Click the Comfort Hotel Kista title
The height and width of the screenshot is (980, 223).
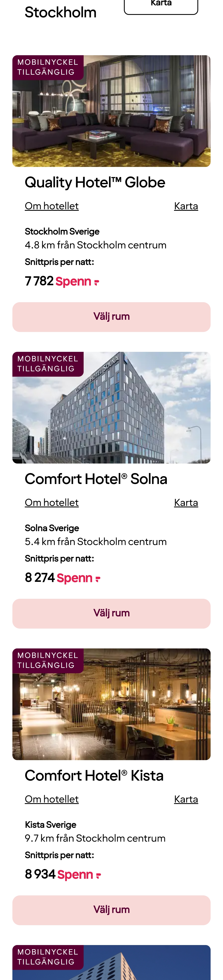pyautogui.click(x=94, y=776)
